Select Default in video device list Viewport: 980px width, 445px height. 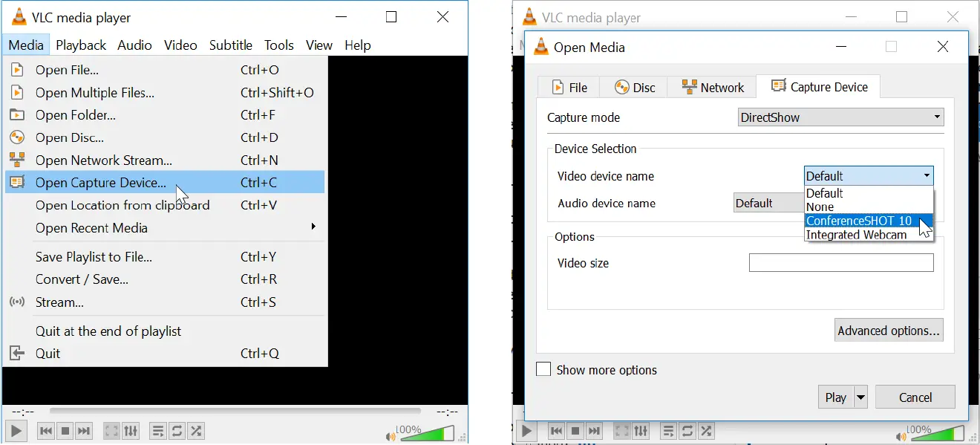[869, 193]
